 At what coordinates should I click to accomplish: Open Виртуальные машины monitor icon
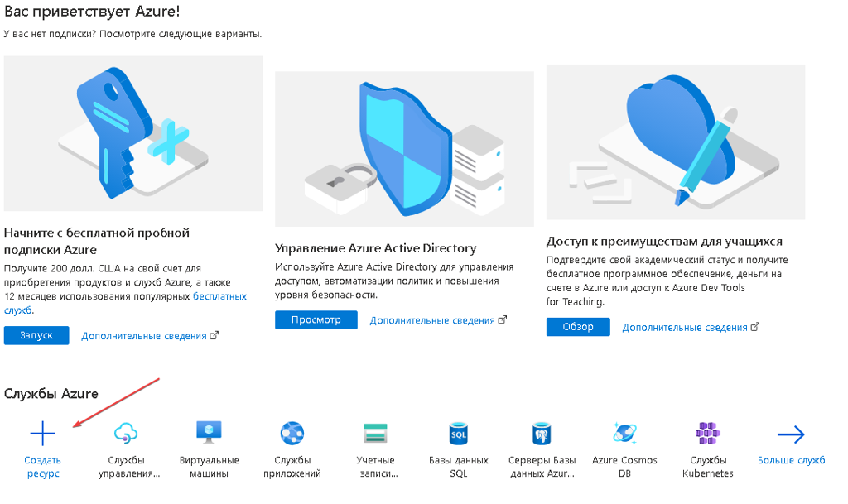point(209,433)
